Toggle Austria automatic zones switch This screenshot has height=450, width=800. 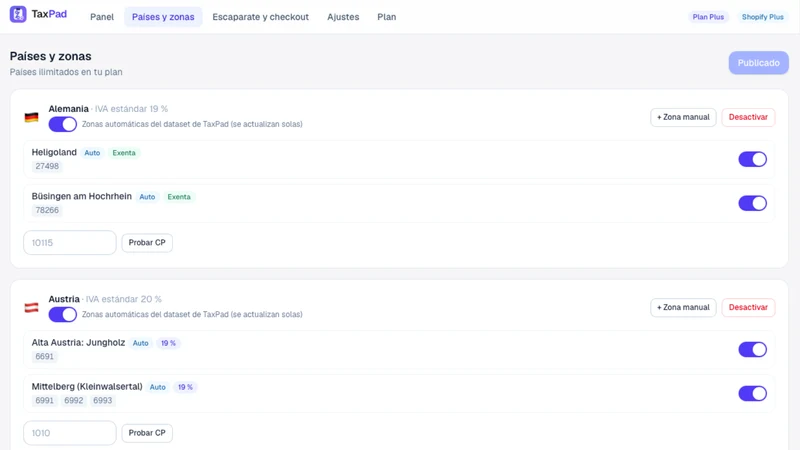(x=63, y=314)
